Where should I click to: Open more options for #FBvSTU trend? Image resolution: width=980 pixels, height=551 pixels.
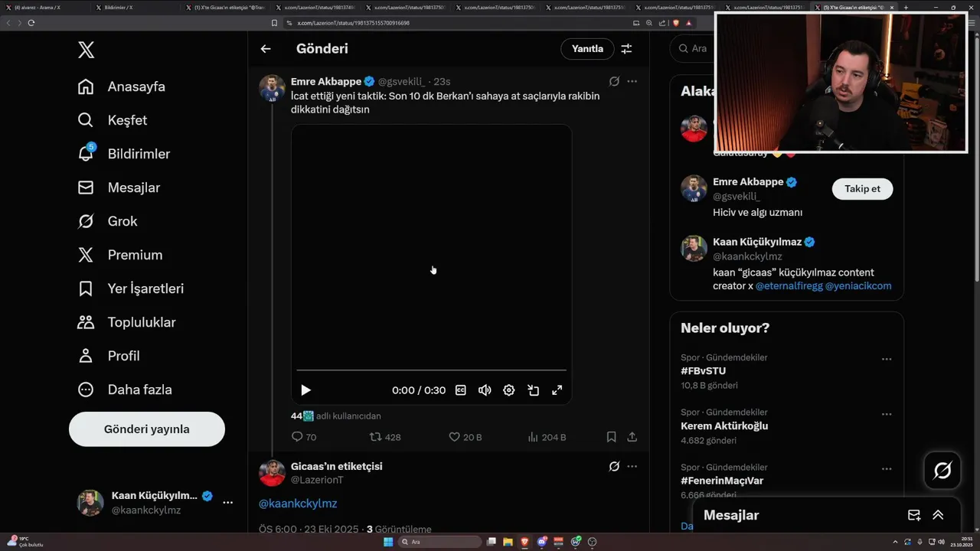point(887,359)
